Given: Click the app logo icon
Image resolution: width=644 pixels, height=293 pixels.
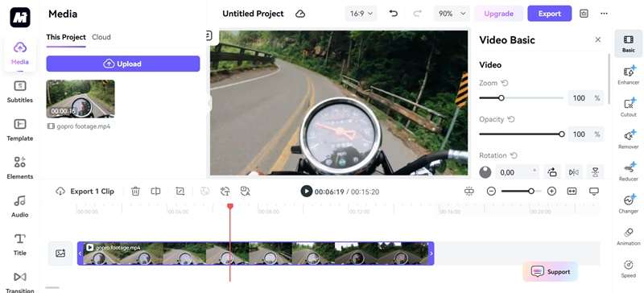Looking at the screenshot, I should pos(19,17).
